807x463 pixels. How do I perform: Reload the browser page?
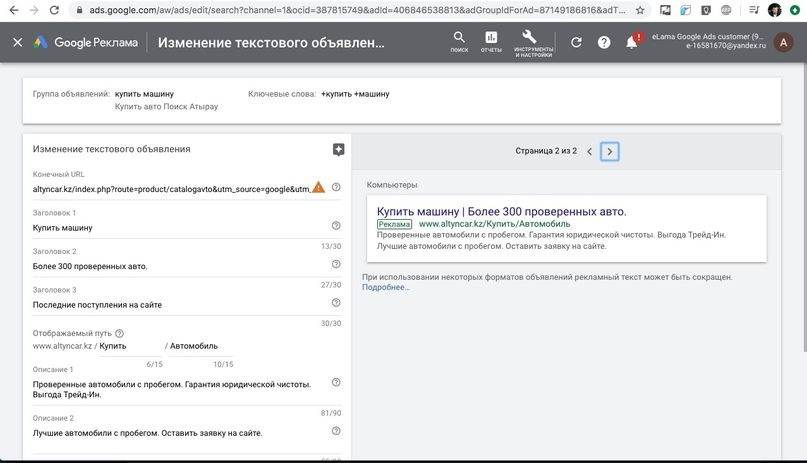(54, 10)
